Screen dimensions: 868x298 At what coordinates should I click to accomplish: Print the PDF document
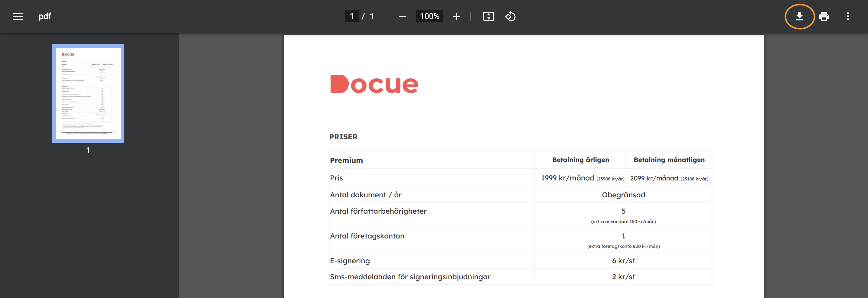(824, 16)
